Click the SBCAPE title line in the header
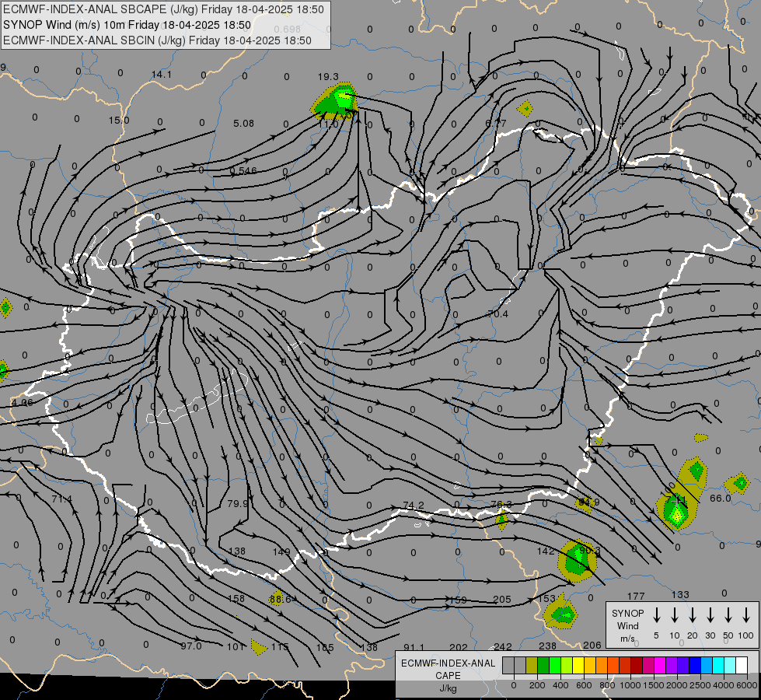The height and width of the screenshot is (700, 761). pos(163,9)
